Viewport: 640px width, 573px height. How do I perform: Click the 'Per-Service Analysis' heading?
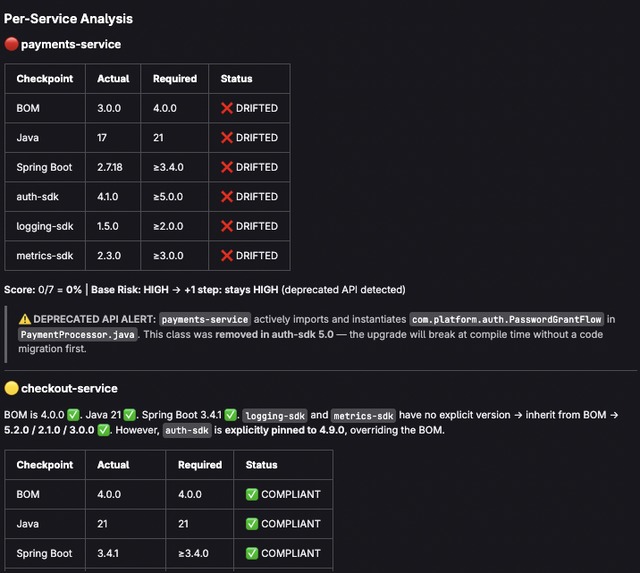tap(68, 19)
